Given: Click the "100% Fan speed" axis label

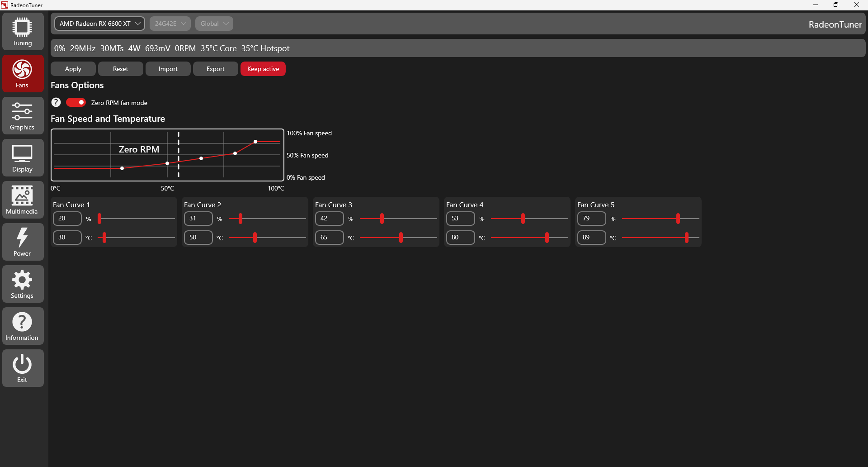Looking at the screenshot, I should click(309, 133).
